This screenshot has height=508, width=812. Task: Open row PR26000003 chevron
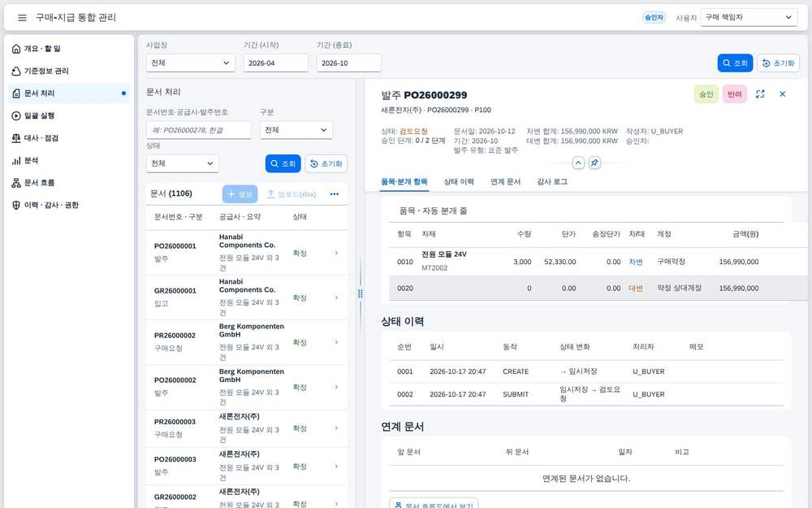[337, 428]
